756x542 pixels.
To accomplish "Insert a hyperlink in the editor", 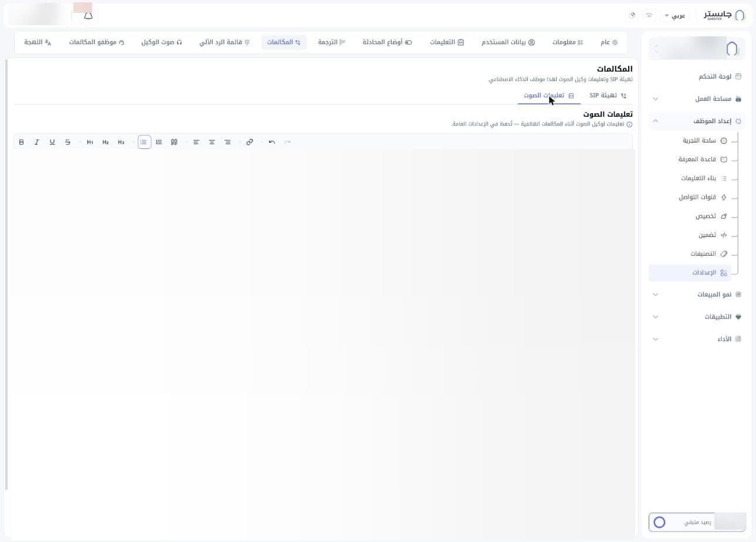I will pyautogui.click(x=250, y=142).
